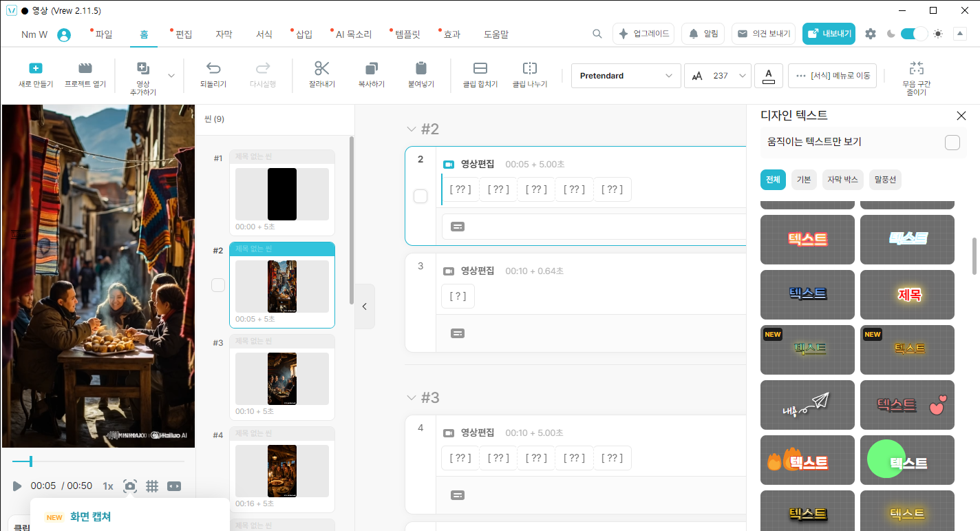
Task: Select the 말풍선 filter tab
Action: click(x=886, y=180)
